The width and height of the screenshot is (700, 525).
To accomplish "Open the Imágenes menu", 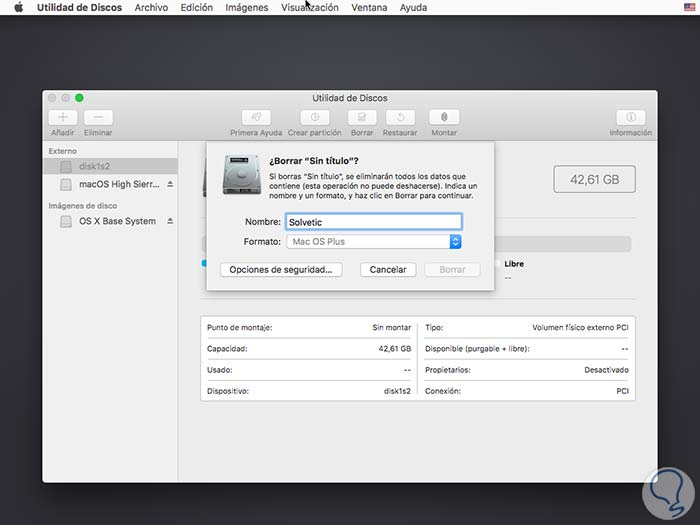I will coord(246,8).
